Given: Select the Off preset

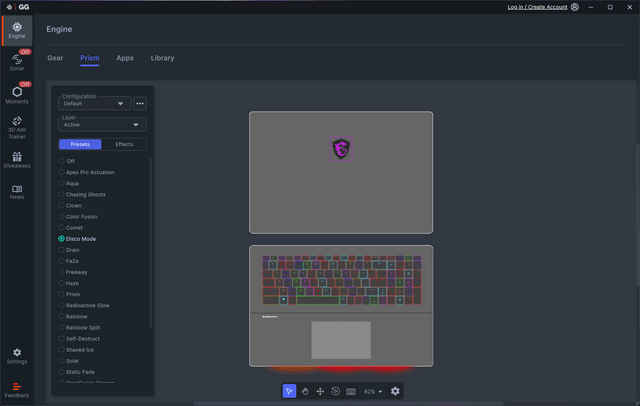Looking at the screenshot, I should 67,161.
